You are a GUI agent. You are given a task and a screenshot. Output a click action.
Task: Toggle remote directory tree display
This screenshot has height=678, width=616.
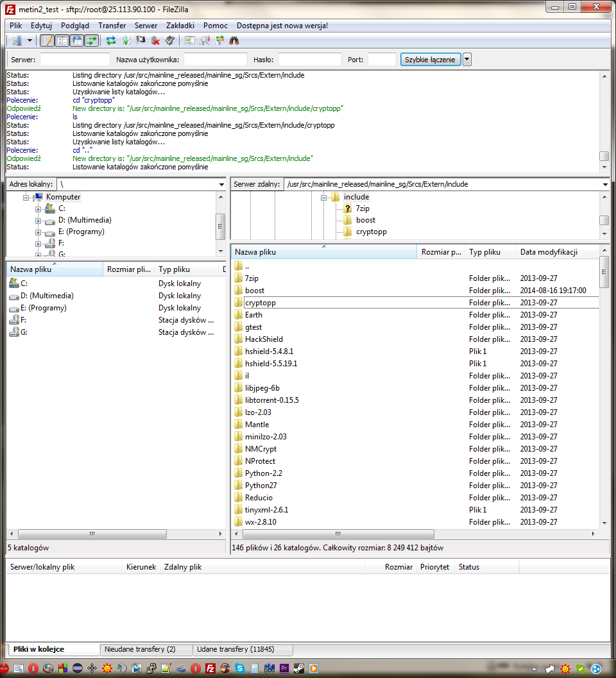click(x=77, y=40)
